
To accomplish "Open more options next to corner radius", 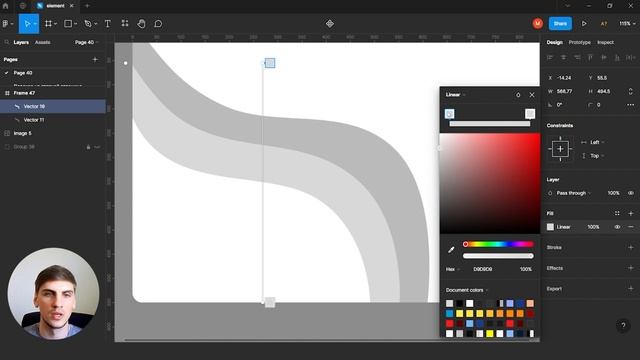I will tap(631, 105).
